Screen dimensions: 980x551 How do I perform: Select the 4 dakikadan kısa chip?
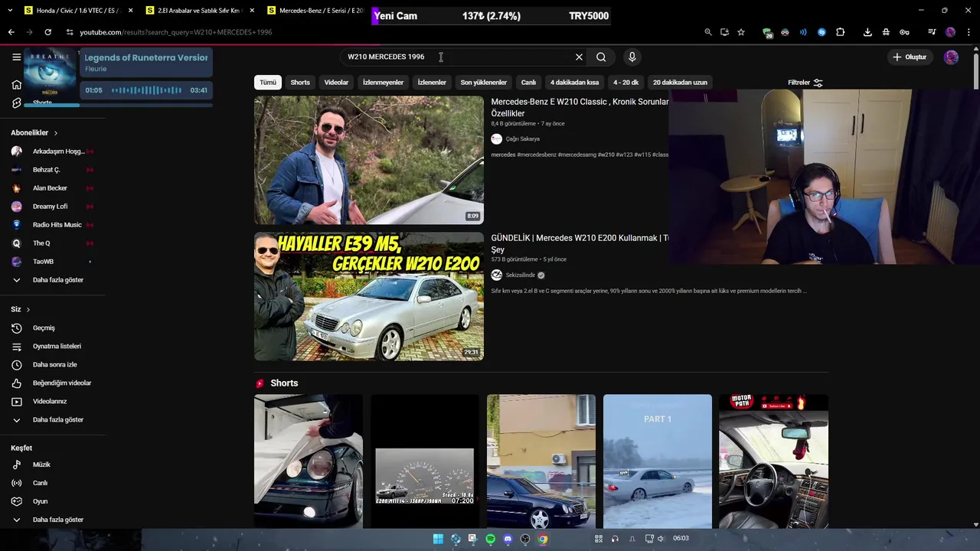pos(574,83)
